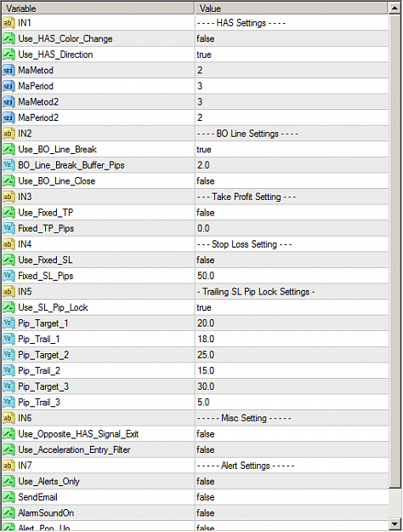The height and width of the screenshot is (532, 403).
Task: Click the string type icon beside IN1
Action: tap(9, 23)
